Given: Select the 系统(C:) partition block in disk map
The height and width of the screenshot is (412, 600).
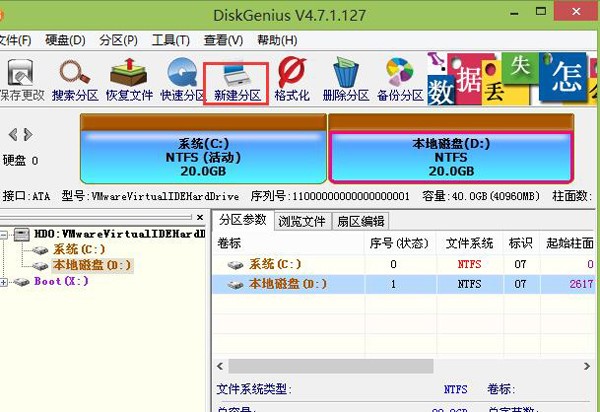Looking at the screenshot, I should (x=203, y=148).
